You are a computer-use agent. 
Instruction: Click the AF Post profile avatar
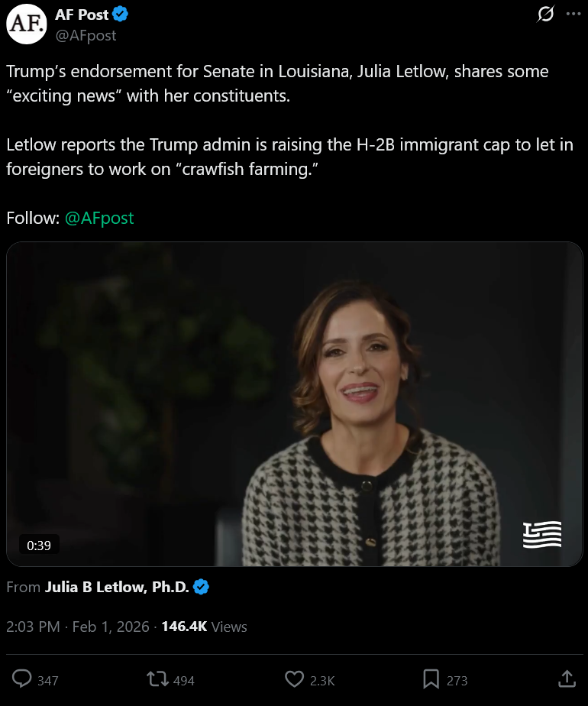click(27, 24)
